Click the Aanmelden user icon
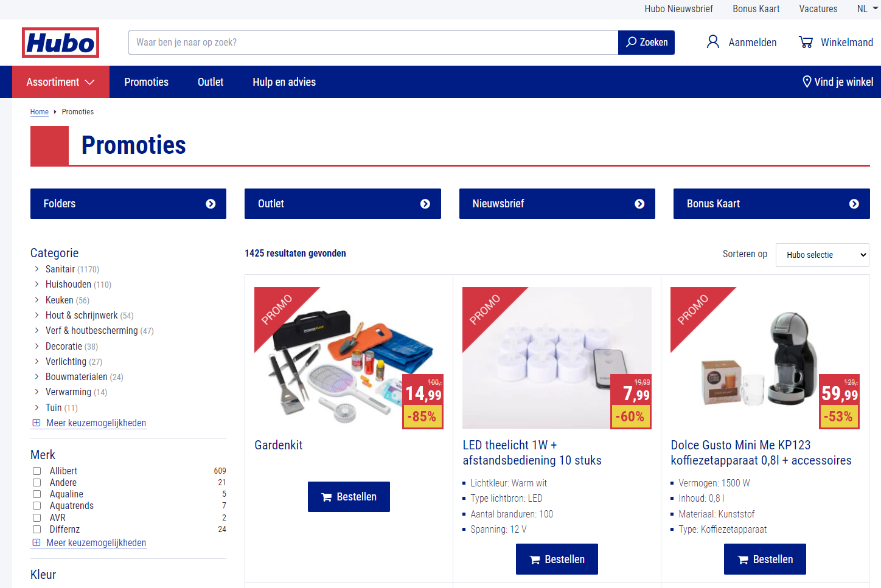The height and width of the screenshot is (588, 881). (x=712, y=42)
